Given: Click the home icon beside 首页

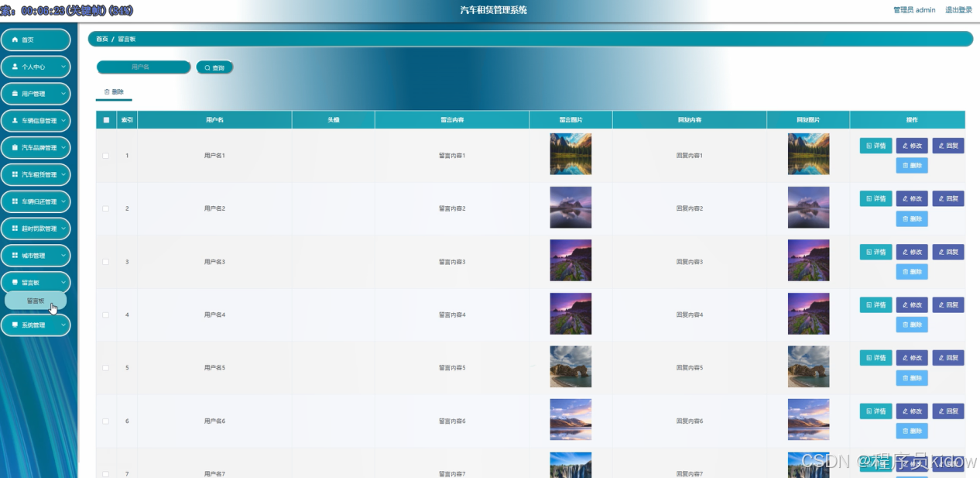Looking at the screenshot, I should (x=15, y=40).
